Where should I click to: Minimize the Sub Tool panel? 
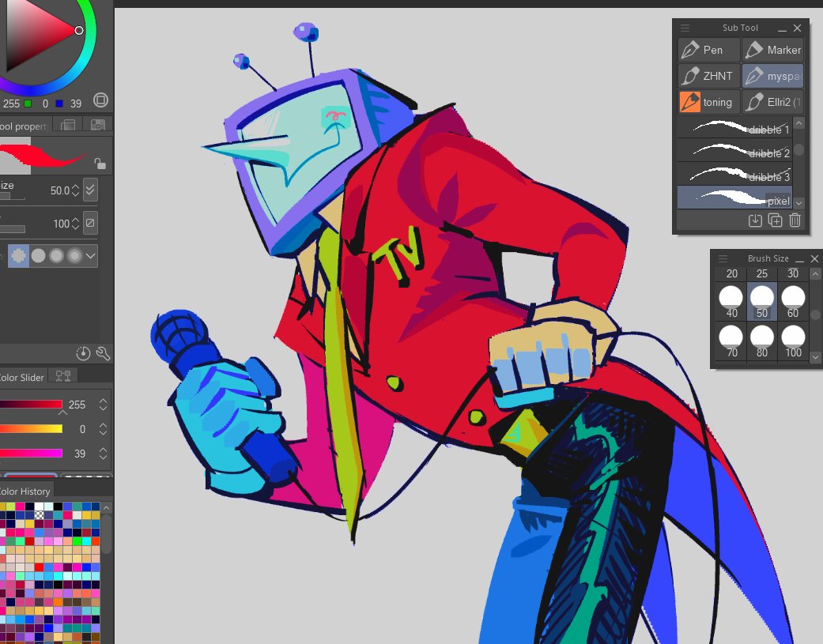[782, 28]
